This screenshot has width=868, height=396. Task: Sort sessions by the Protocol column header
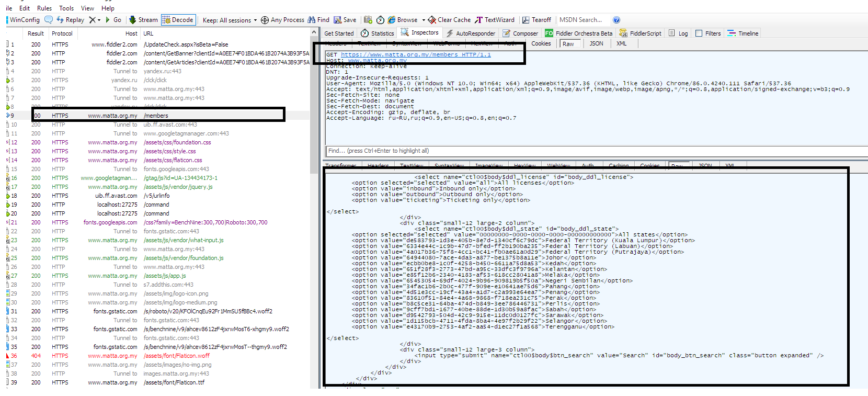[62, 33]
